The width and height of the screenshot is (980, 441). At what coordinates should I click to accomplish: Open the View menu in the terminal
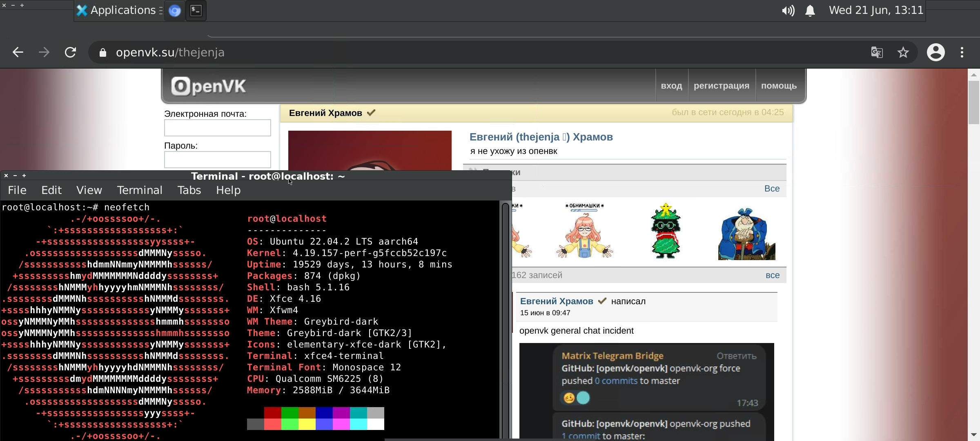pyautogui.click(x=89, y=190)
